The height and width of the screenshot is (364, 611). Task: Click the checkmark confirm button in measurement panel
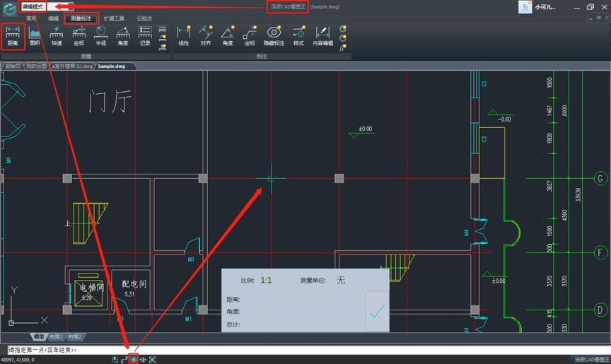tap(377, 310)
